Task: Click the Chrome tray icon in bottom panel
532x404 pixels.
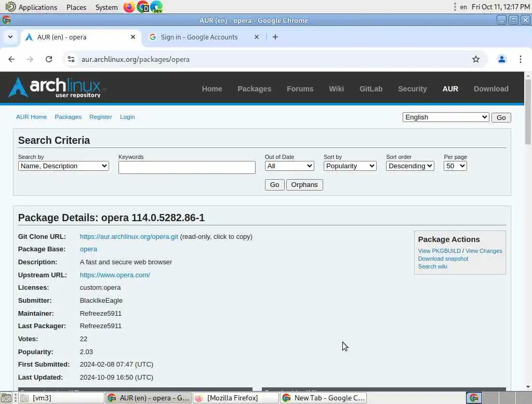Action: 474,398
